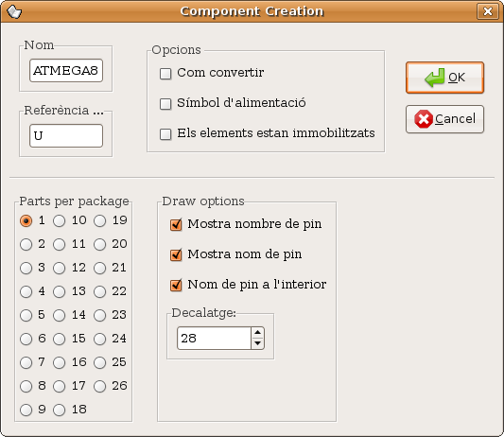Click the window icon in the title bar
This screenshot has width=504, height=437.
pyautogui.click(x=14, y=12)
